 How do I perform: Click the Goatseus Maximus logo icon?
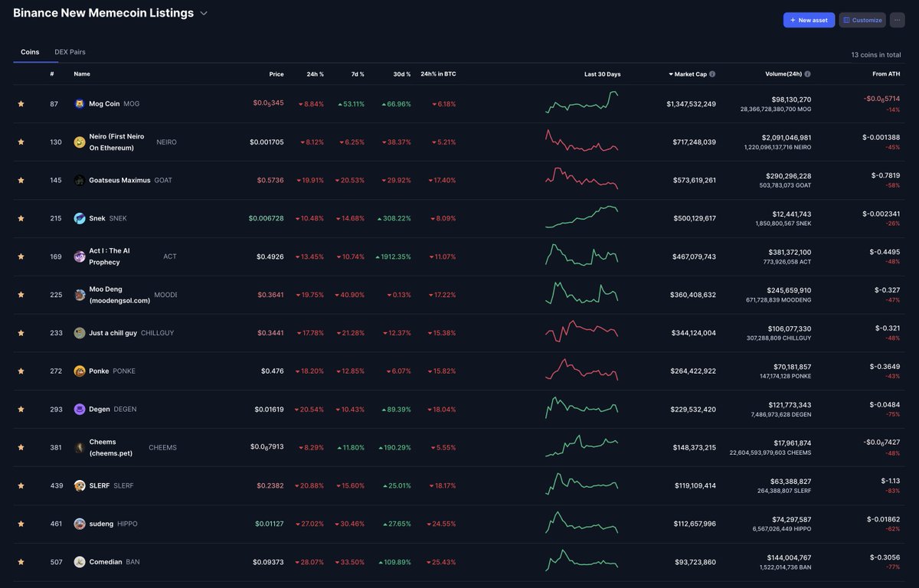point(79,180)
